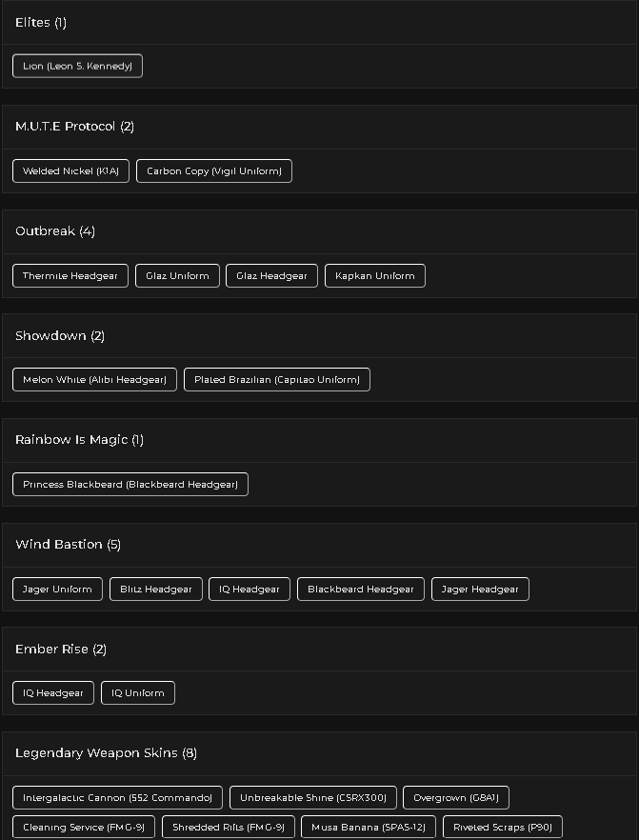
Task: Select Musa Banana (SPAS-12) skin
Action: click(369, 827)
